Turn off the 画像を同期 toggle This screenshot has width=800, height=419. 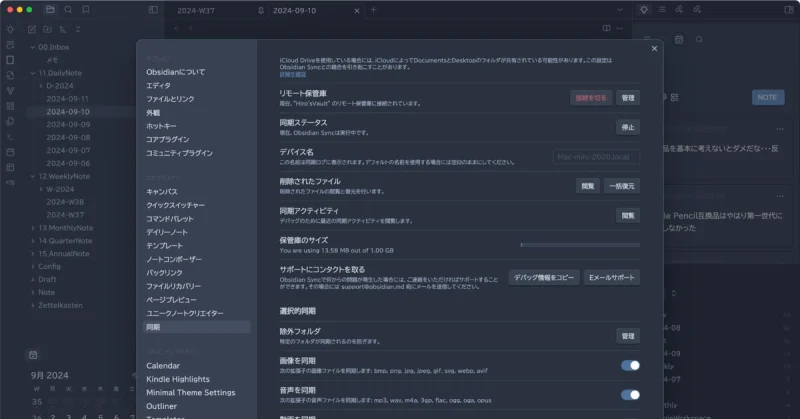coord(630,365)
